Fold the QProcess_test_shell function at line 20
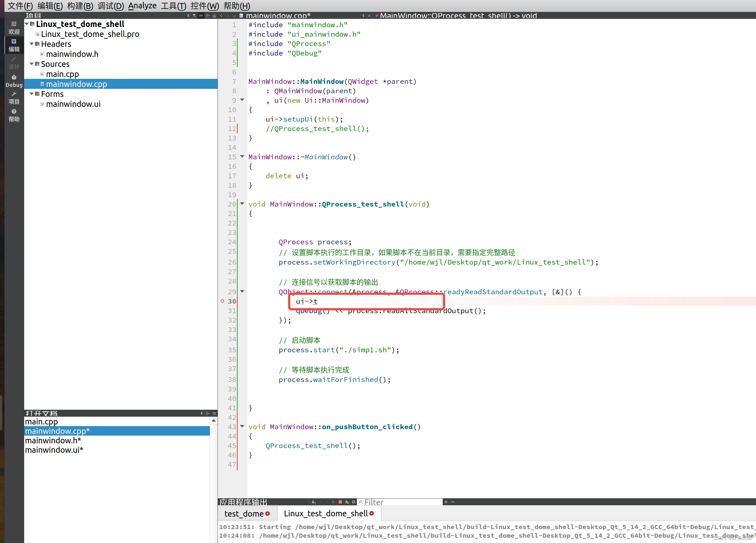This screenshot has height=543, width=756. pyautogui.click(x=242, y=204)
